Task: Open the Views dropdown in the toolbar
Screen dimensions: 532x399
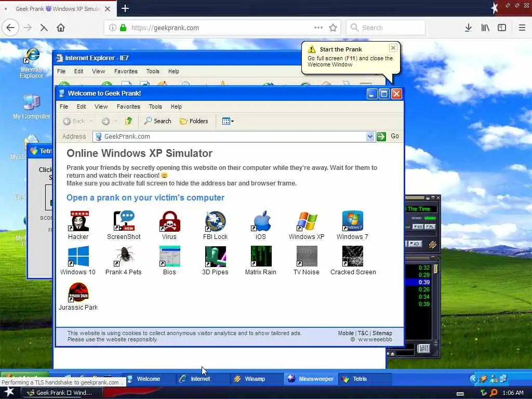Action: (228, 121)
